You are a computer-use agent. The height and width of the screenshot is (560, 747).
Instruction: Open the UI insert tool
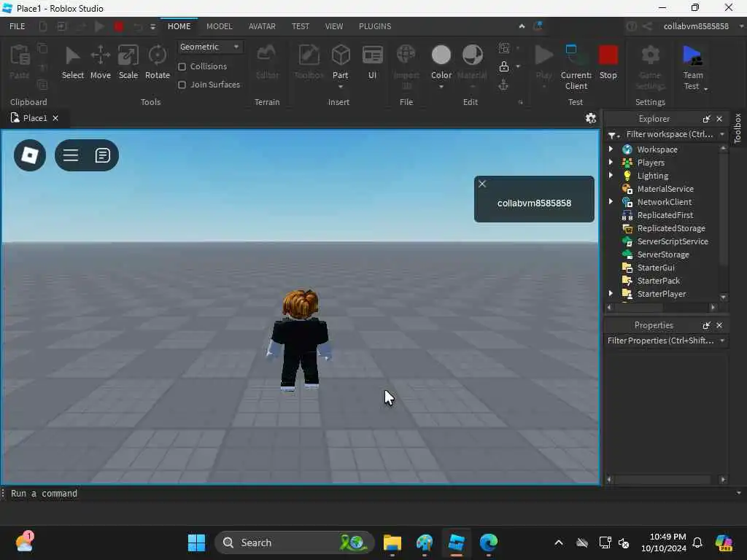click(373, 62)
